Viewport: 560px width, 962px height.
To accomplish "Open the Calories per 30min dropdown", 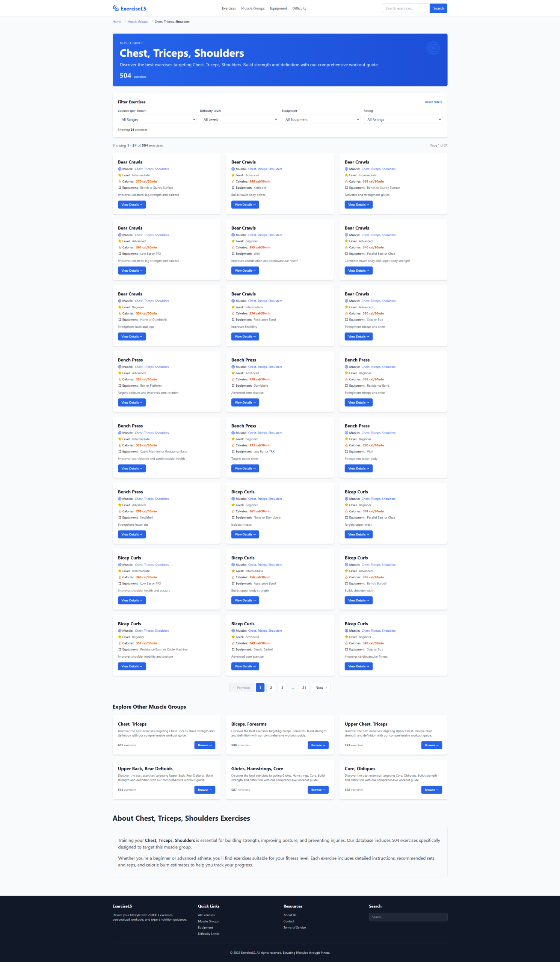I will [157, 119].
